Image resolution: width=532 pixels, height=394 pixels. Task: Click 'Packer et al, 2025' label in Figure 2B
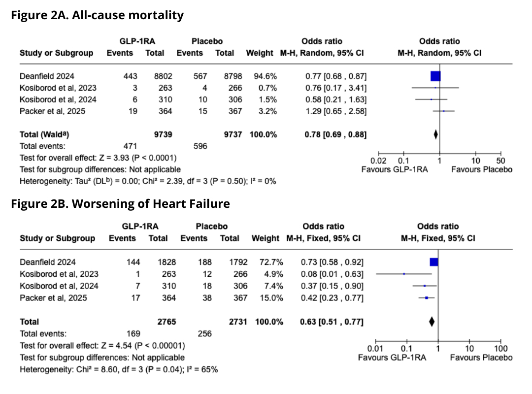[53, 297]
